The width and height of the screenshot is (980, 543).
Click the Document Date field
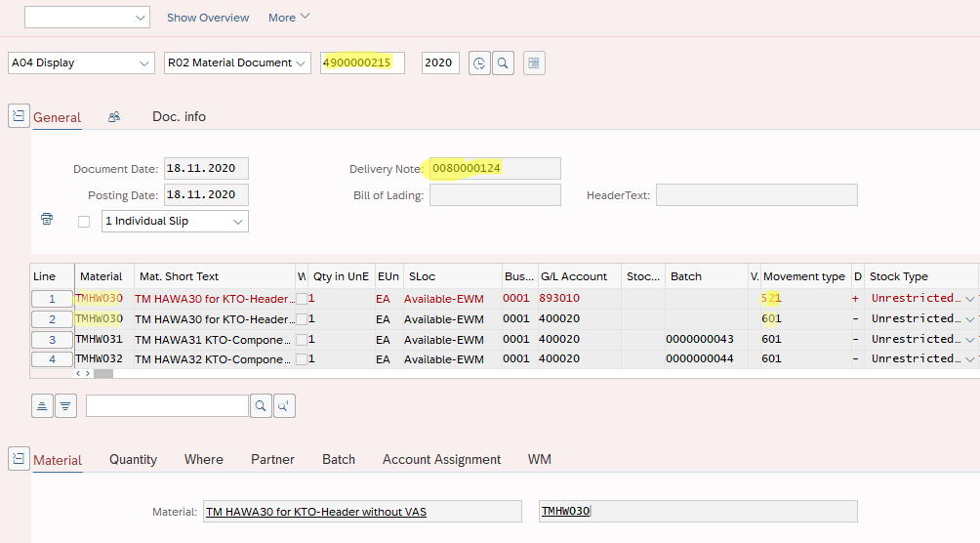(x=206, y=168)
